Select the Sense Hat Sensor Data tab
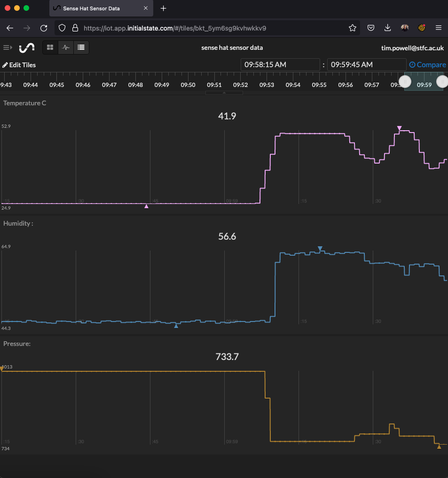448x478 pixels. pyautogui.click(x=101, y=8)
